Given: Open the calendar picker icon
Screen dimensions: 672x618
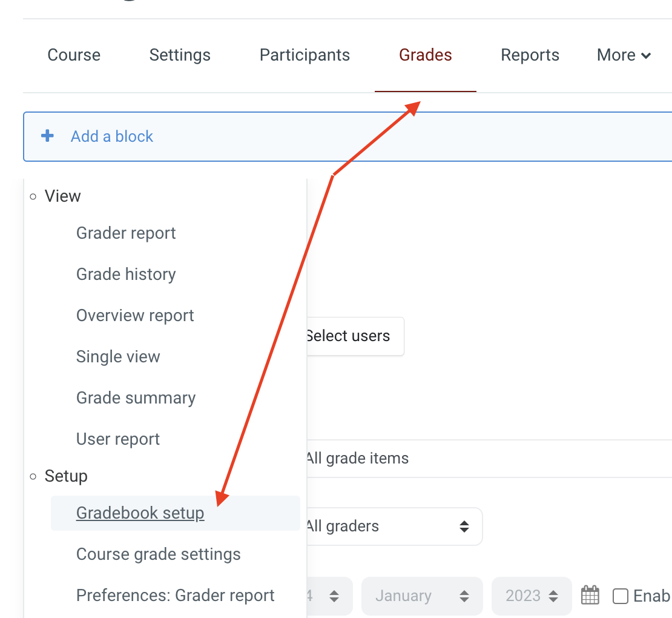Looking at the screenshot, I should point(590,596).
